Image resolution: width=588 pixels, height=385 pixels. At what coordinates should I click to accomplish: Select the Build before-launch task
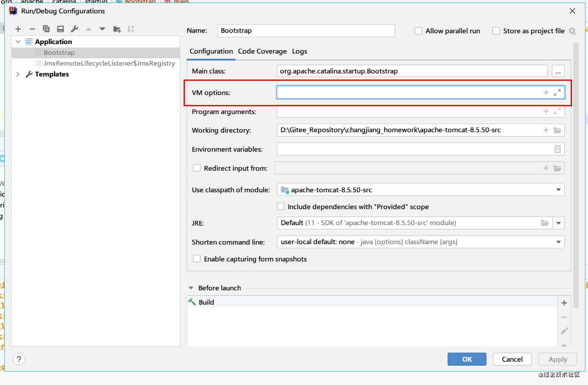point(372,302)
